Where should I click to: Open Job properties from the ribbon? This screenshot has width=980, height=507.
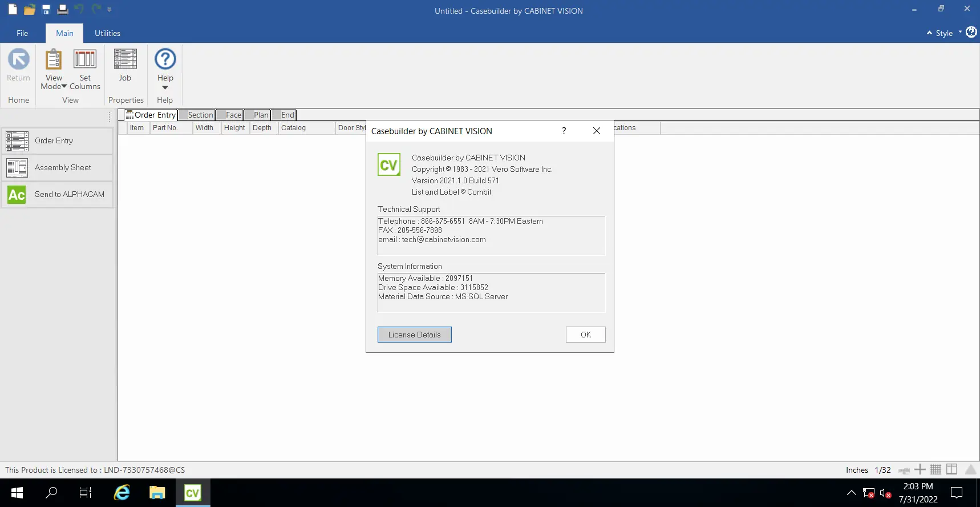[x=125, y=65]
